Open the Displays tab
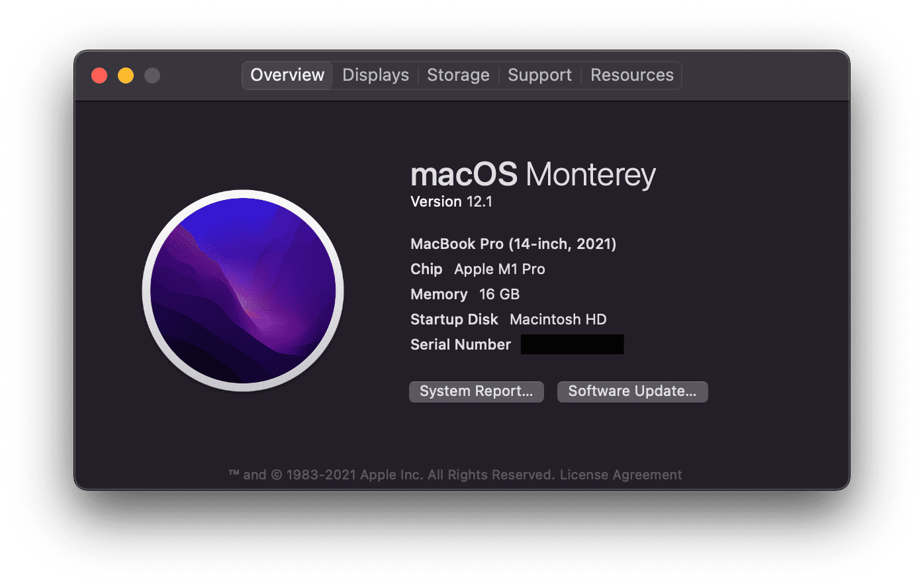 (375, 75)
